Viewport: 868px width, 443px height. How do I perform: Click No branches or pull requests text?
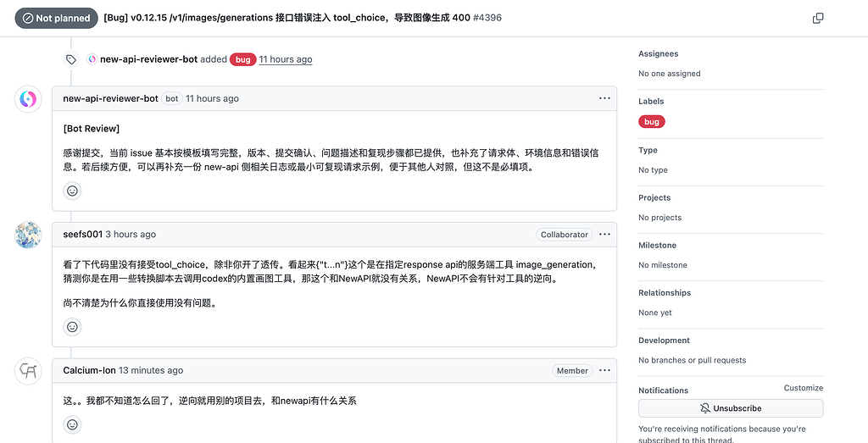(x=692, y=360)
